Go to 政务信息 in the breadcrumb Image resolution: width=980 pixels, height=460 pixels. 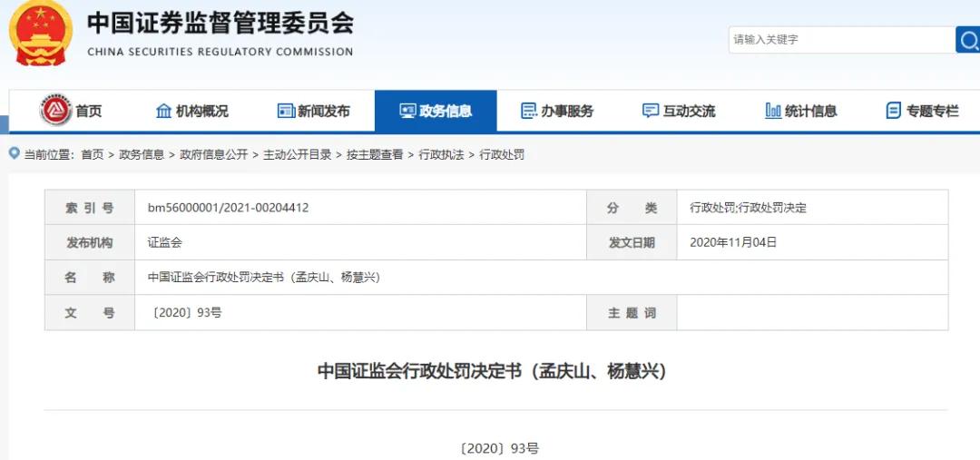point(142,154)
